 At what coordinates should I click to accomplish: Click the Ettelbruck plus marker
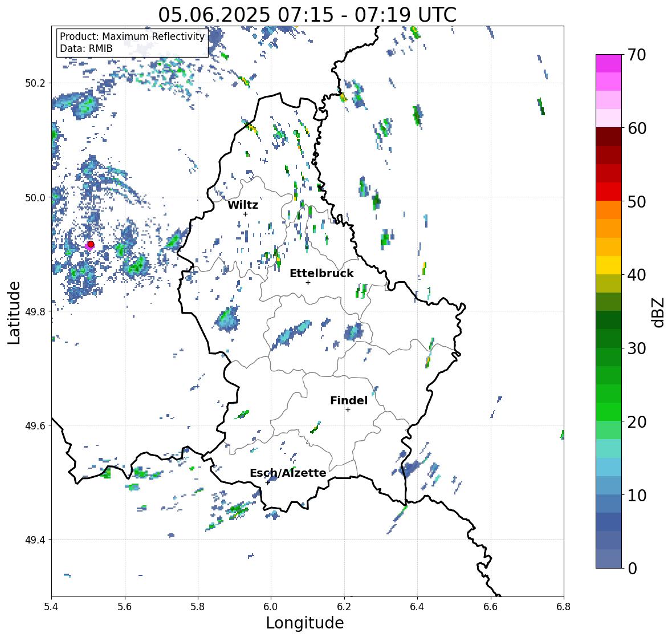[308, 282]
